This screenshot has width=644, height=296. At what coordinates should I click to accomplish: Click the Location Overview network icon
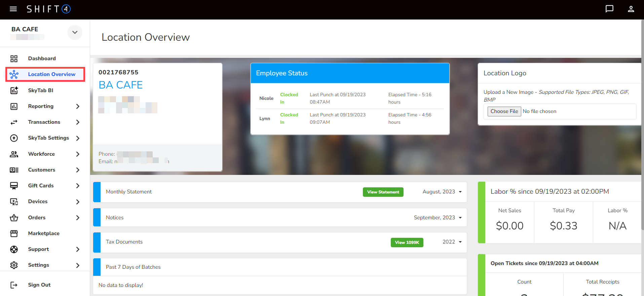tap(14, 74)
